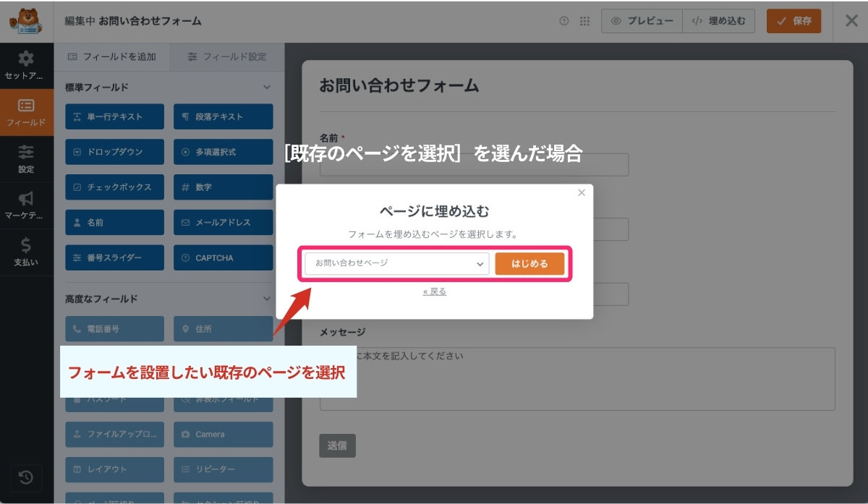Collapse the 標準フィールド section
The image size is (868, 504).
coord(266,87)
